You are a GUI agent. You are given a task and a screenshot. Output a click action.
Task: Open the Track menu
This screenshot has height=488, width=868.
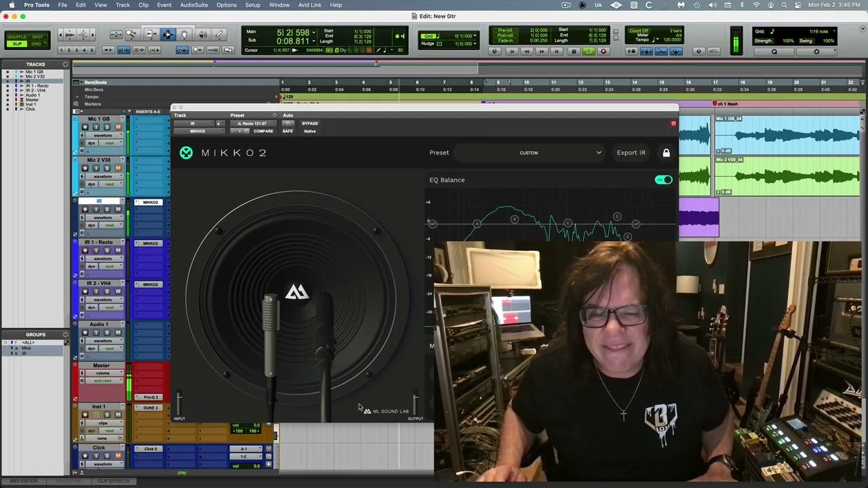(123, 5)
